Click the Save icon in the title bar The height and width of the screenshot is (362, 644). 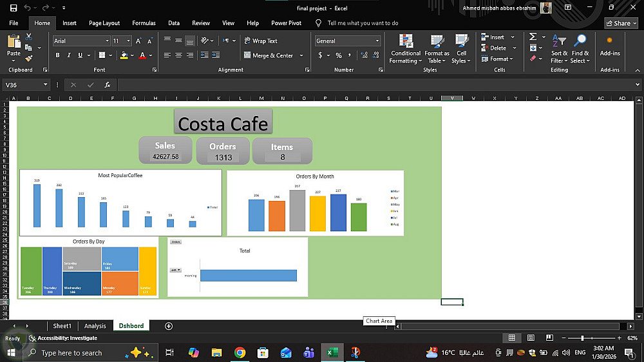coord(14,8)
